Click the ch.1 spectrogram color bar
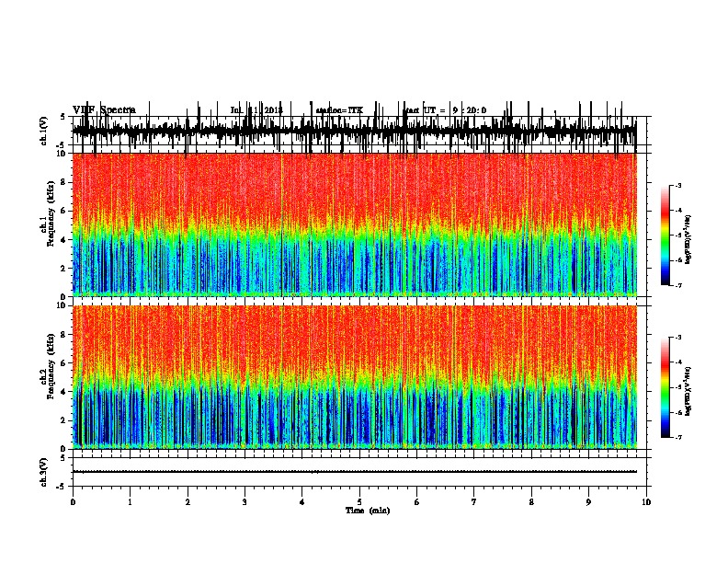728x563 pixels. (x=665, y=236)
